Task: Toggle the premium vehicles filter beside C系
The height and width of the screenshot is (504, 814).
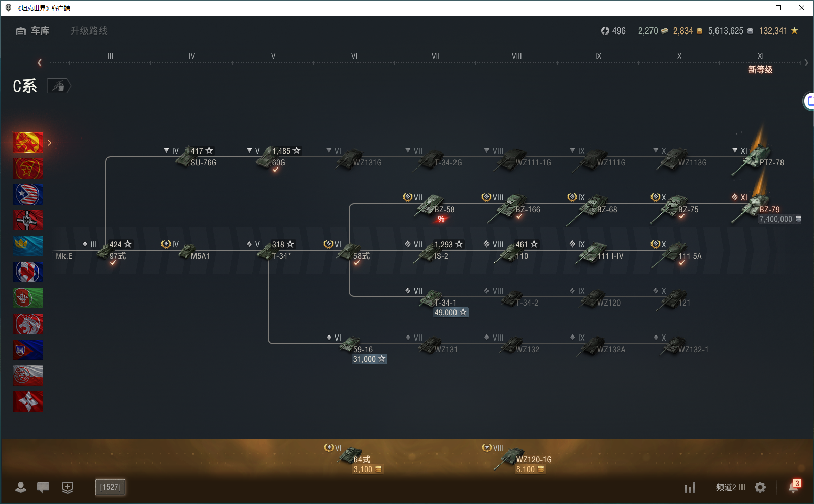Action: [59, 86]
